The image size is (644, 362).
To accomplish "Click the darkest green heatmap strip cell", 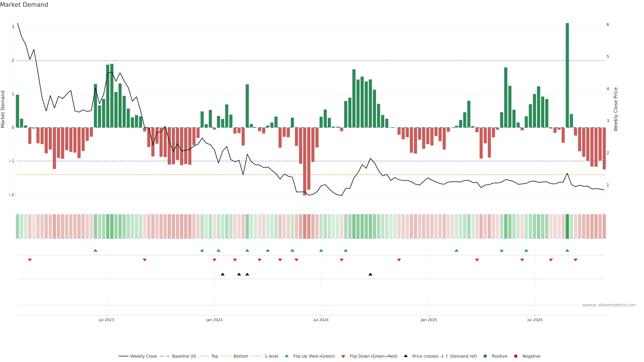I will click(x=567, y=226).
